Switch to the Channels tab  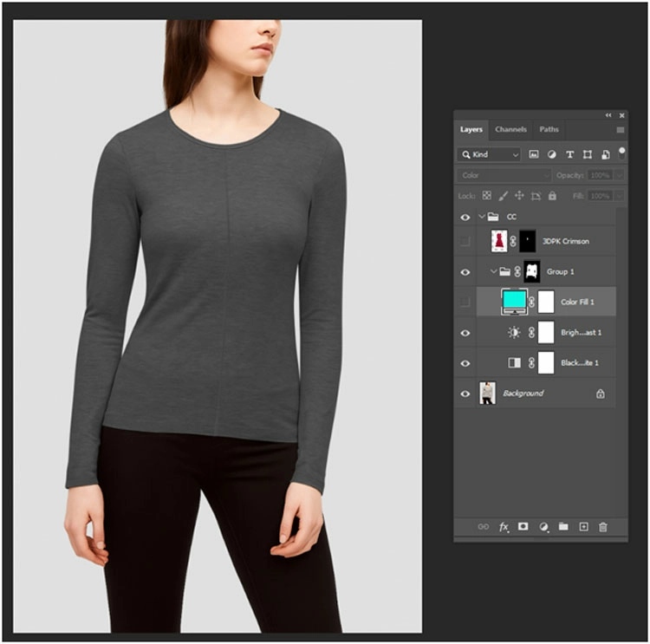510,129
